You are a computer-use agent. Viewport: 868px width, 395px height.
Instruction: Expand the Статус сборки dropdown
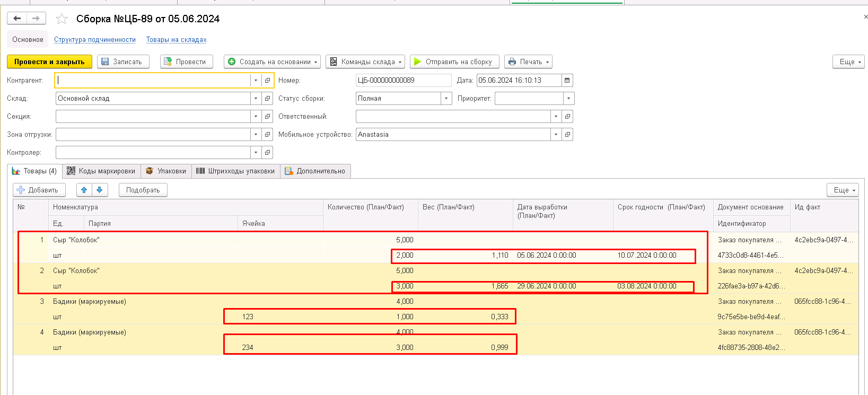point(446,99)
